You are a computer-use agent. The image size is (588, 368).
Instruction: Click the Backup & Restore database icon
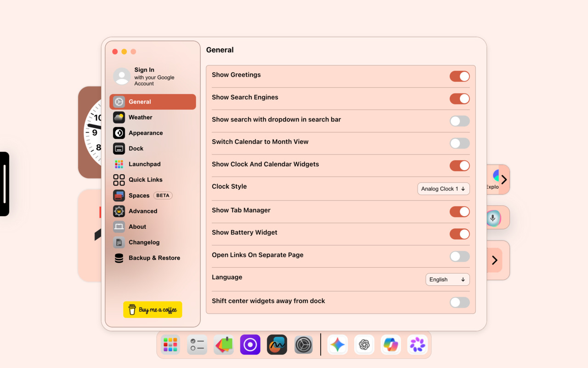click(x=119, y=258)
